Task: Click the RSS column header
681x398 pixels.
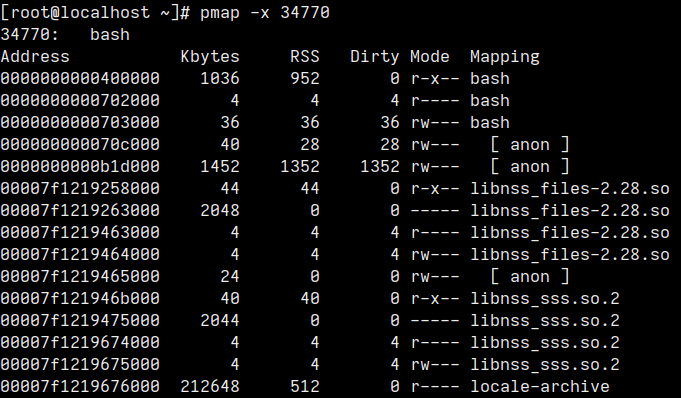Action: coord(305,56)
